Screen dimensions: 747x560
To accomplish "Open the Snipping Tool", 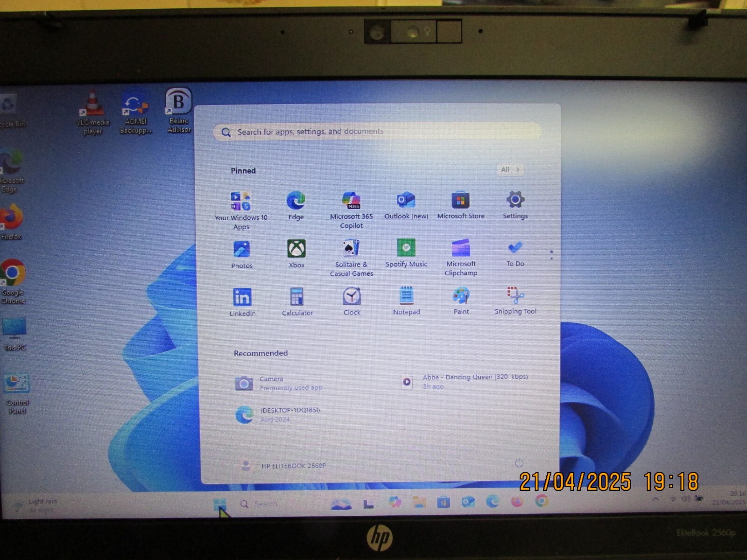I will pos(515,300).
